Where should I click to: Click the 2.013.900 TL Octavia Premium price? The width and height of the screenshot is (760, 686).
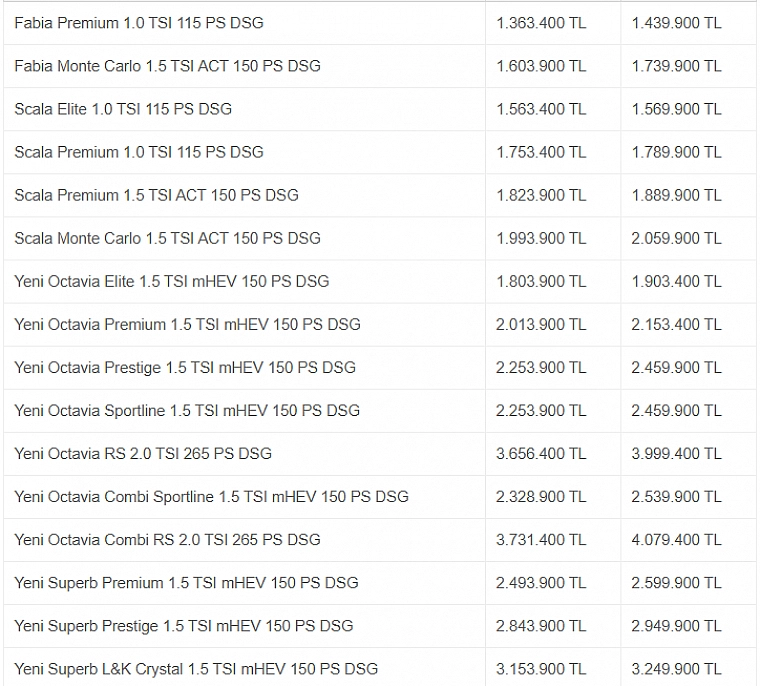(541, 324)
